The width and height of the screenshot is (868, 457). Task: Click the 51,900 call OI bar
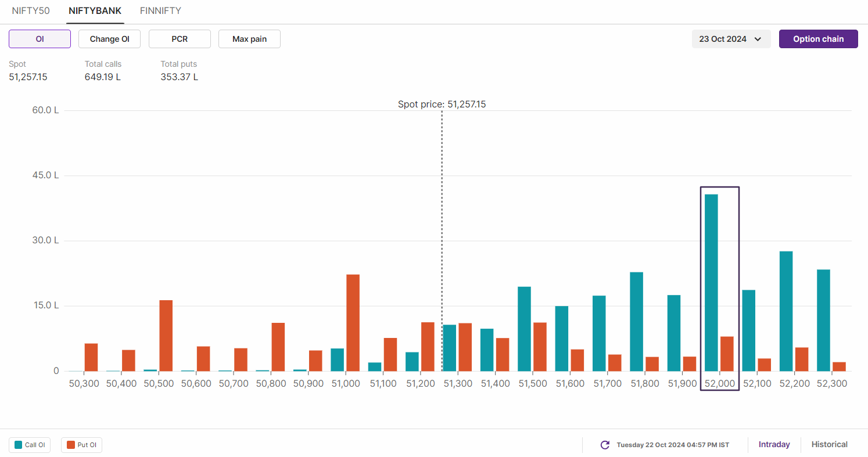pos(674,333)
